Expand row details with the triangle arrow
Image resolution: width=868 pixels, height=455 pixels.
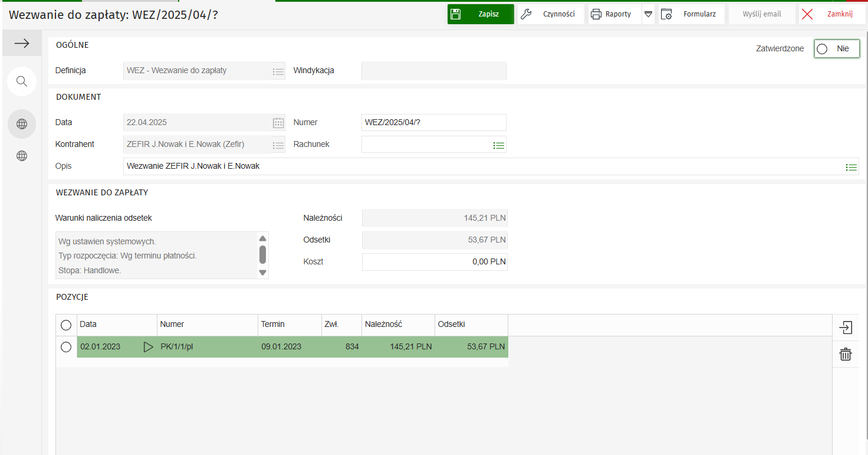point(148,347)
